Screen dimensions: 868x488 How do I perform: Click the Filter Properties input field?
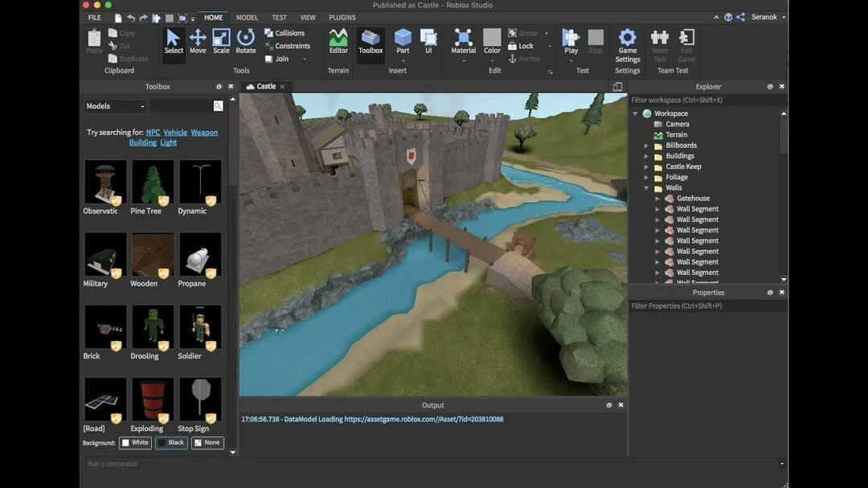708,306
